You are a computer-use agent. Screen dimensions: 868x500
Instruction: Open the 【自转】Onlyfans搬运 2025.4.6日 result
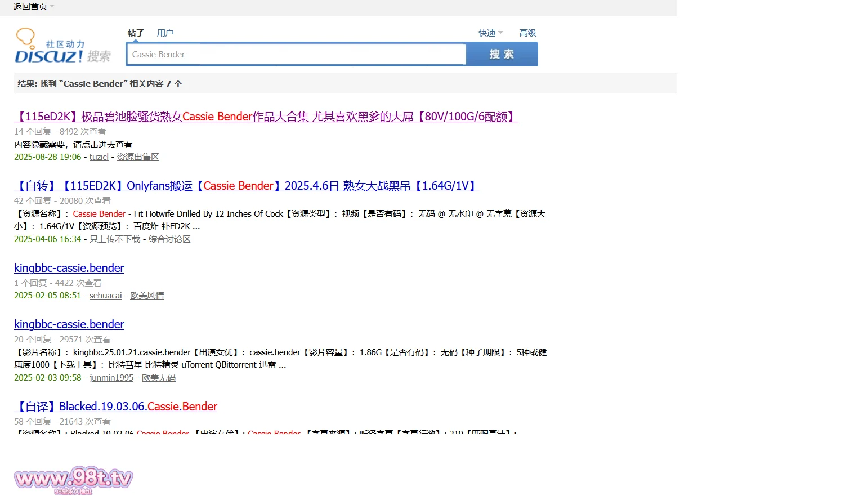(247, 186)
